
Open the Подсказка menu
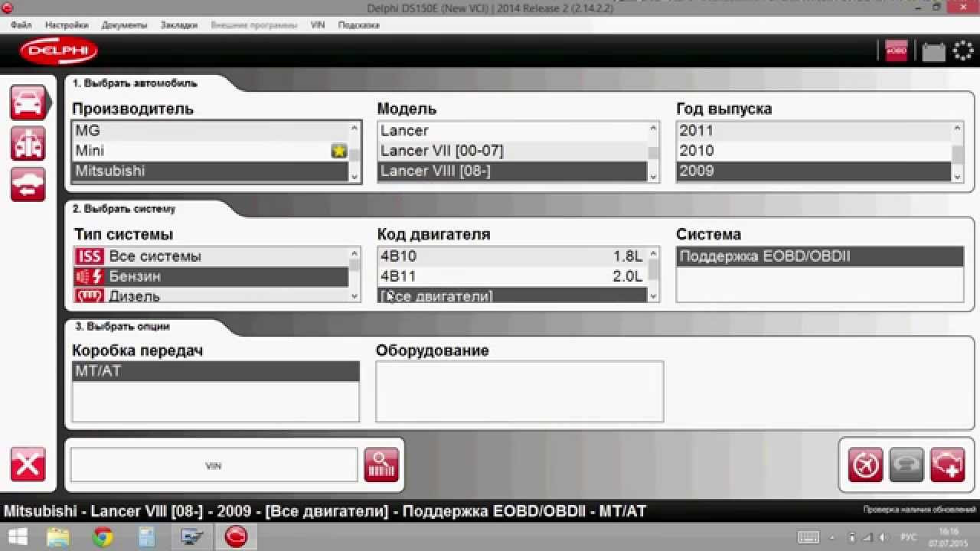pyautogui.click(x=358, y=25)
